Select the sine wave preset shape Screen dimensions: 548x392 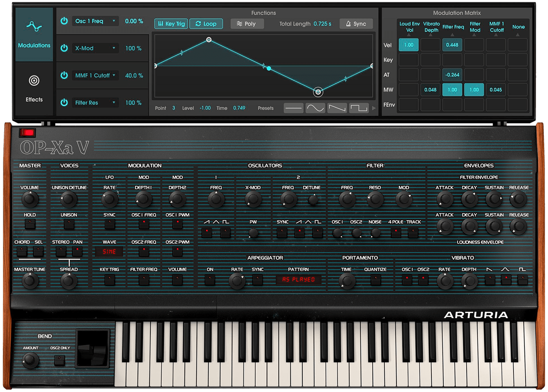pos(315,108)
